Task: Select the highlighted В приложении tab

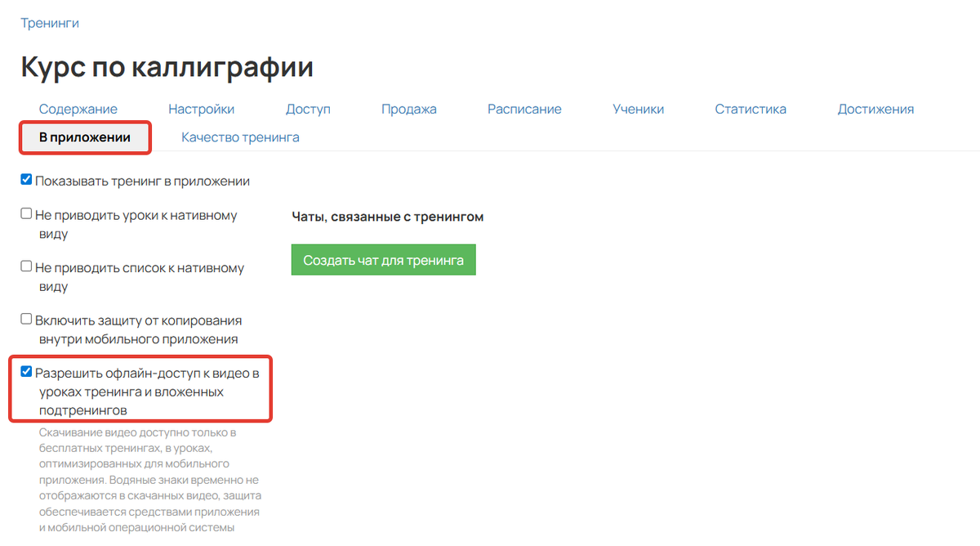Action: tap(84, 136)
